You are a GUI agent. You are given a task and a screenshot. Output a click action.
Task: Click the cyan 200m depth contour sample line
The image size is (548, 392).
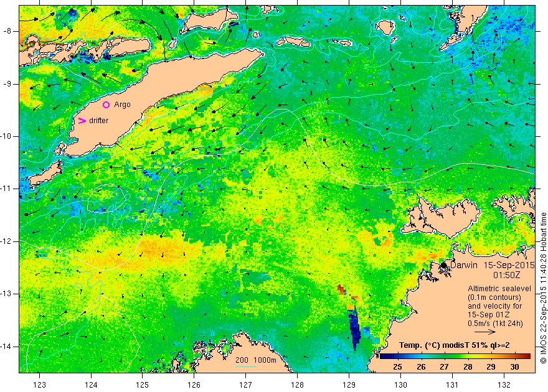pos(246,366)
